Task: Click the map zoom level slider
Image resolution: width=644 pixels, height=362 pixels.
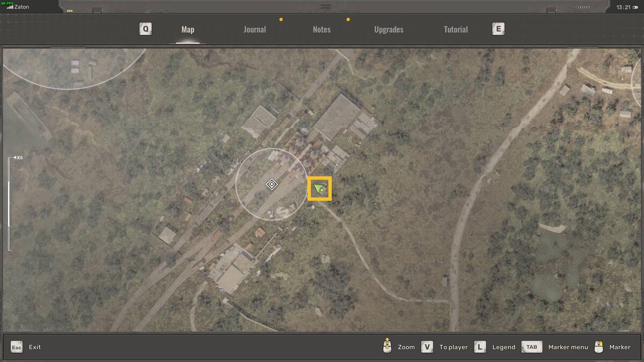Action: (x=9, y=204)
